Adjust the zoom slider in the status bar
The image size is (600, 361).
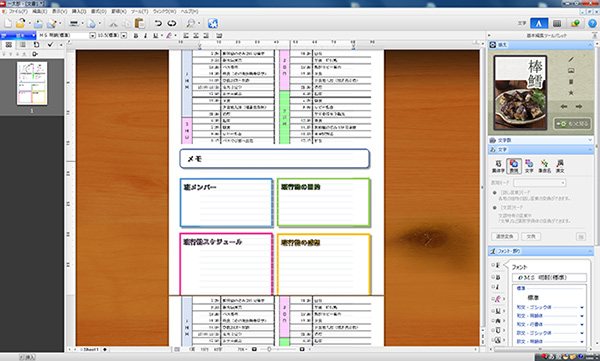tap(269, 349)
